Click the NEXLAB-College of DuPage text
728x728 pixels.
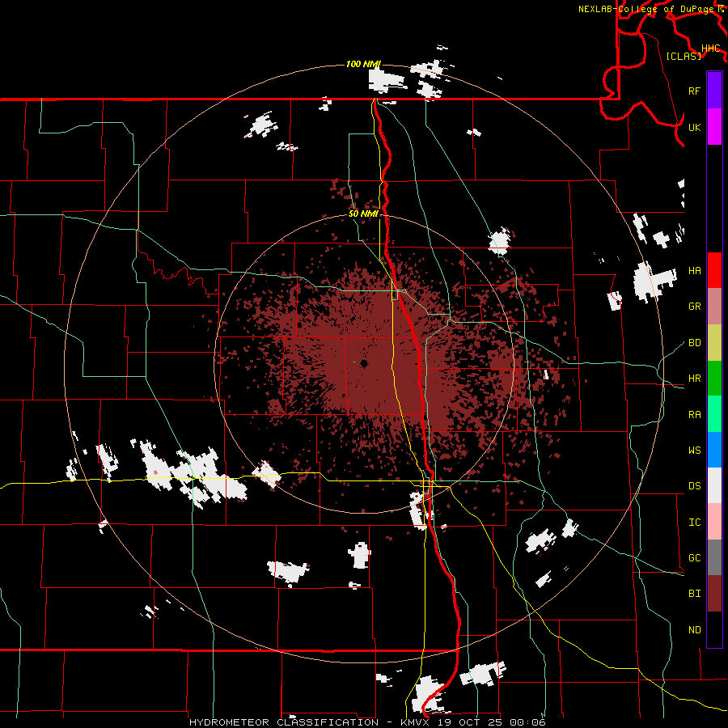646,9
